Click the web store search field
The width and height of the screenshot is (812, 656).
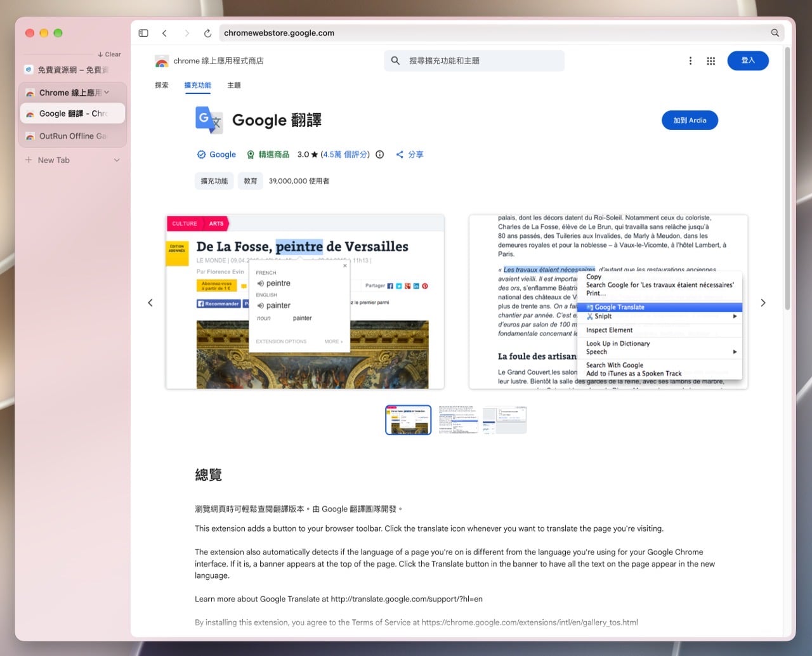pyautogui.click(x=474, y=61)
